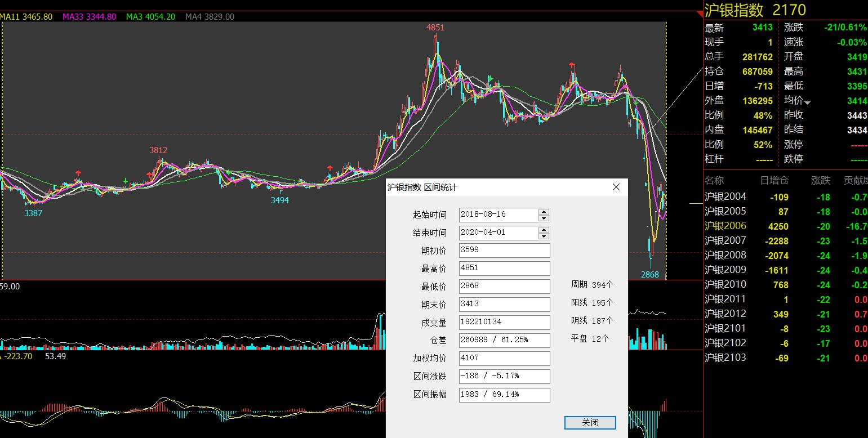
Task: Click the red buy-signal arrow above the 3812 peak
Action: [149, 174]
